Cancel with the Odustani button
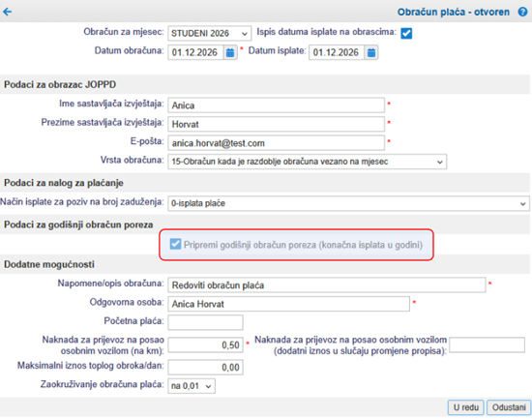 [x=509, y=407]
